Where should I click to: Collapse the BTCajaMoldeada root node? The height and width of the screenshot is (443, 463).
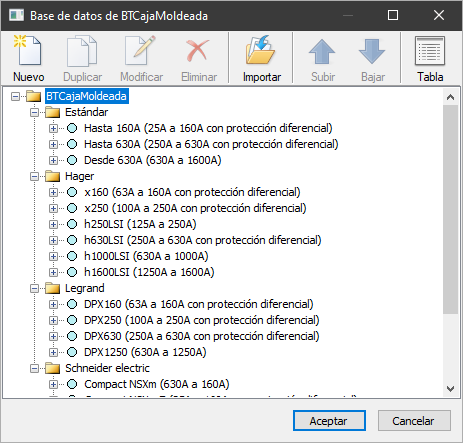(x=15, y=97)
